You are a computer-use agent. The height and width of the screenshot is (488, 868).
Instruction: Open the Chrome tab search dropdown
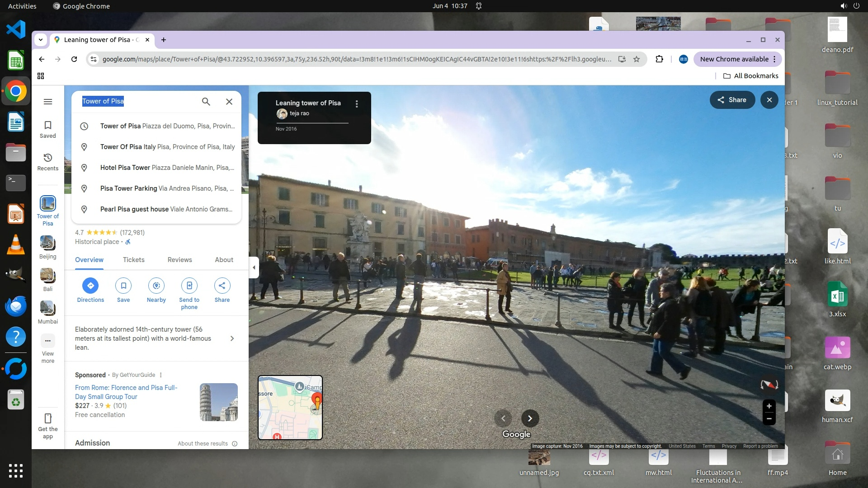[41, 40]
